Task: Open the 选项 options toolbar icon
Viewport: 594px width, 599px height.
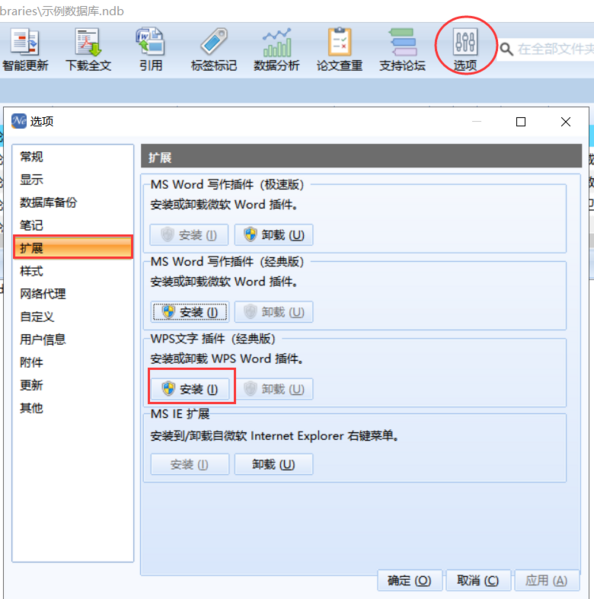Action: coord(465,50)
